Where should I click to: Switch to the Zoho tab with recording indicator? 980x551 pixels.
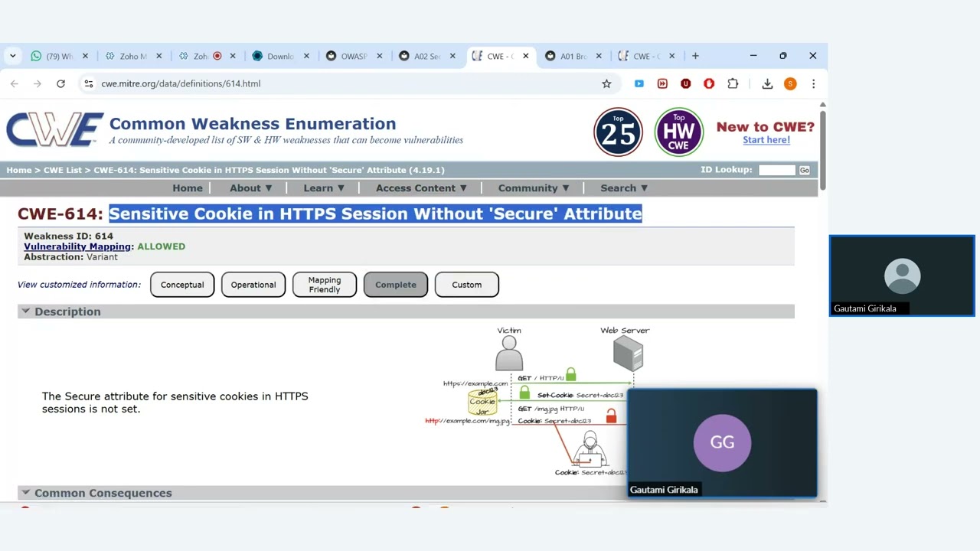(201, 56)
